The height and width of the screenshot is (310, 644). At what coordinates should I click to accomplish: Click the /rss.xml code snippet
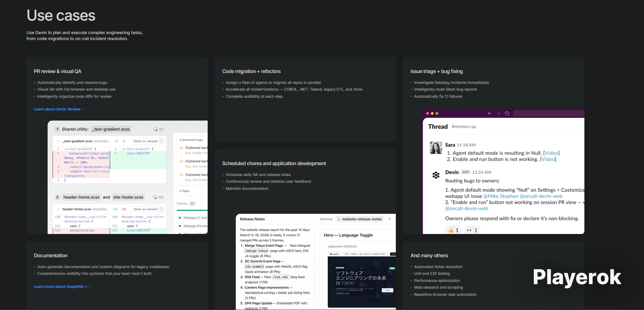tap(280, 277)
